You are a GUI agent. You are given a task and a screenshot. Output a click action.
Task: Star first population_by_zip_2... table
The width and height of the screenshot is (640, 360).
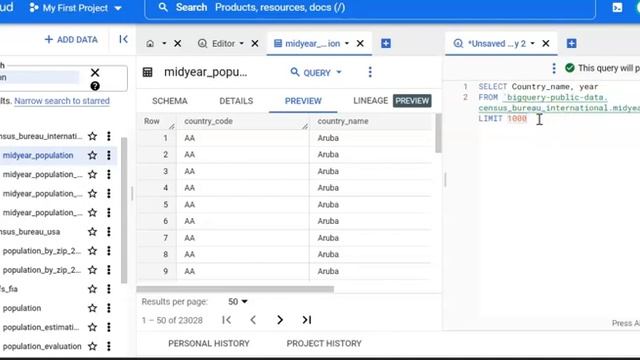click(93, 251)
